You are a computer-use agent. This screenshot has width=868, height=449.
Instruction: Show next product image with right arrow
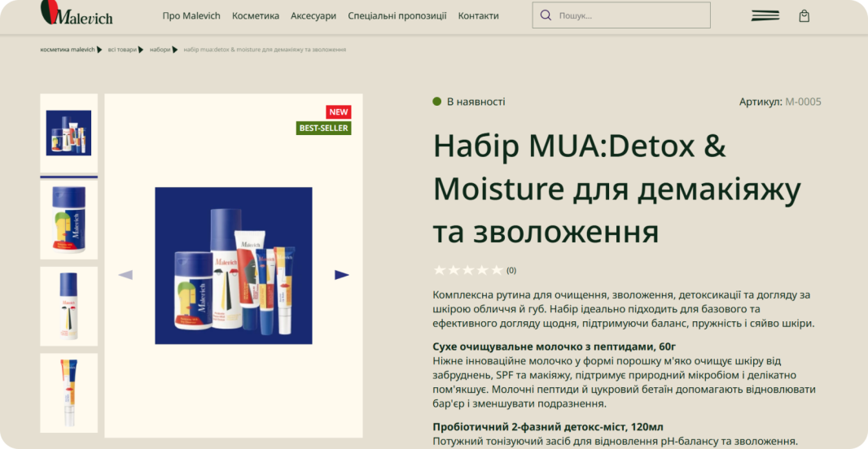(341, 275)
